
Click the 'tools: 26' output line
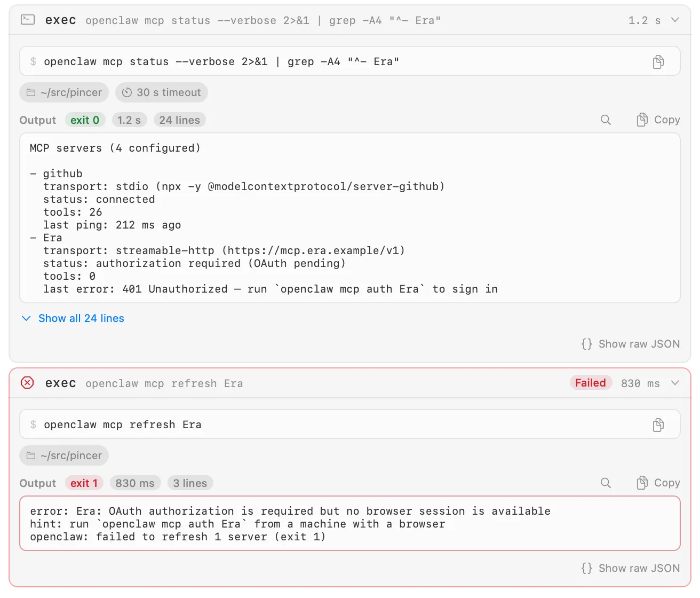(x=73, y=213)
